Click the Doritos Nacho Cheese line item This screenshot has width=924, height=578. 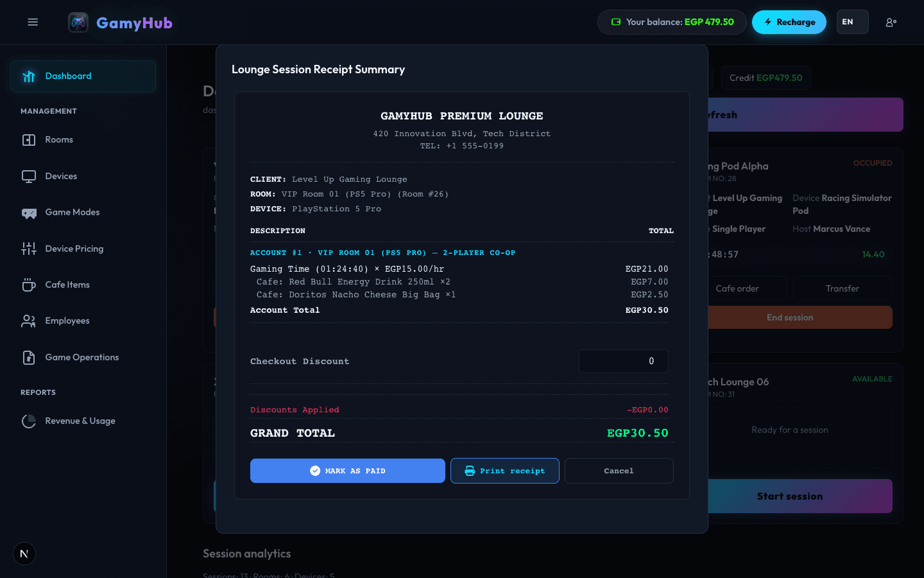459,295
